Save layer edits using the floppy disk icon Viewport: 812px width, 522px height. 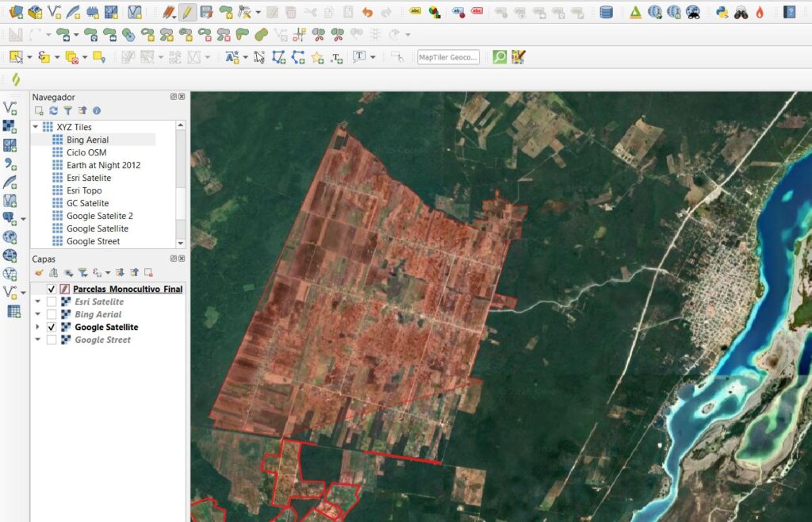(206, 12)
